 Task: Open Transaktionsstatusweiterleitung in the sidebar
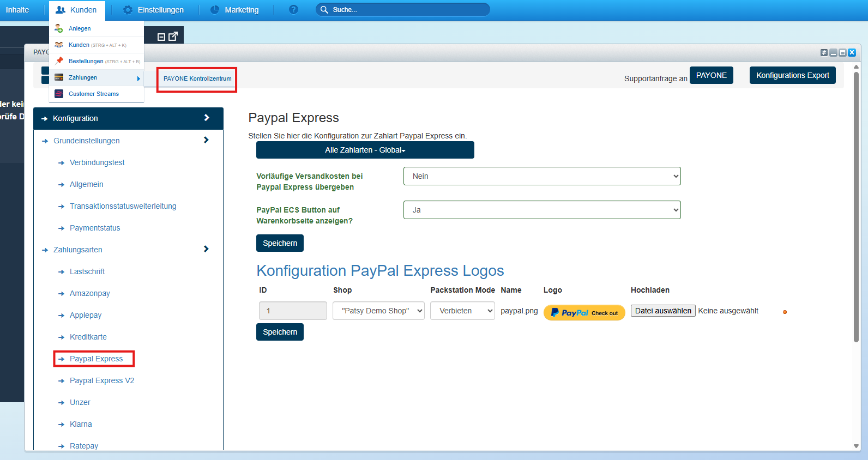123,206
